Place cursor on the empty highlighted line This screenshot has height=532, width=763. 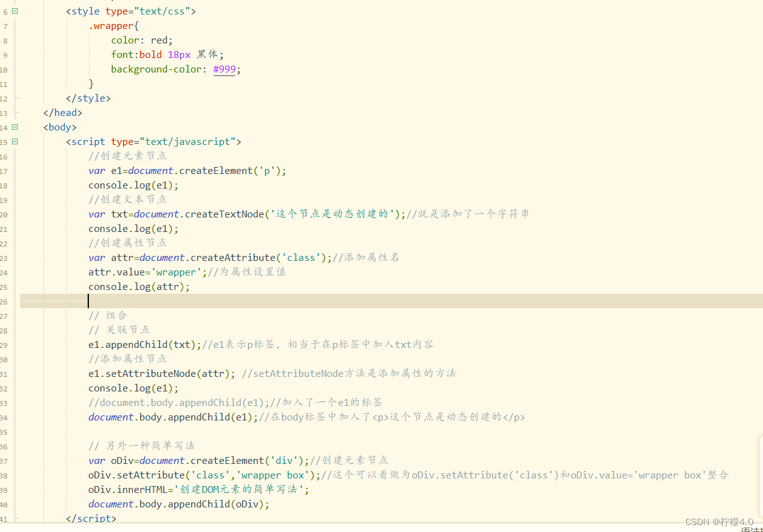click(391, 301)
